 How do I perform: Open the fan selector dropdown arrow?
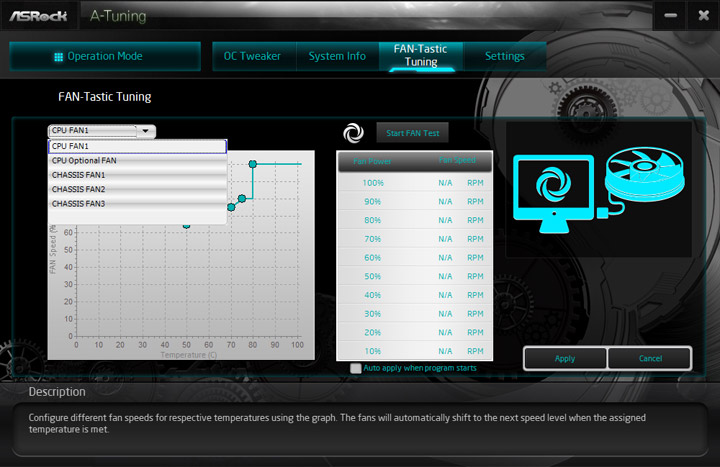point(146,131)
